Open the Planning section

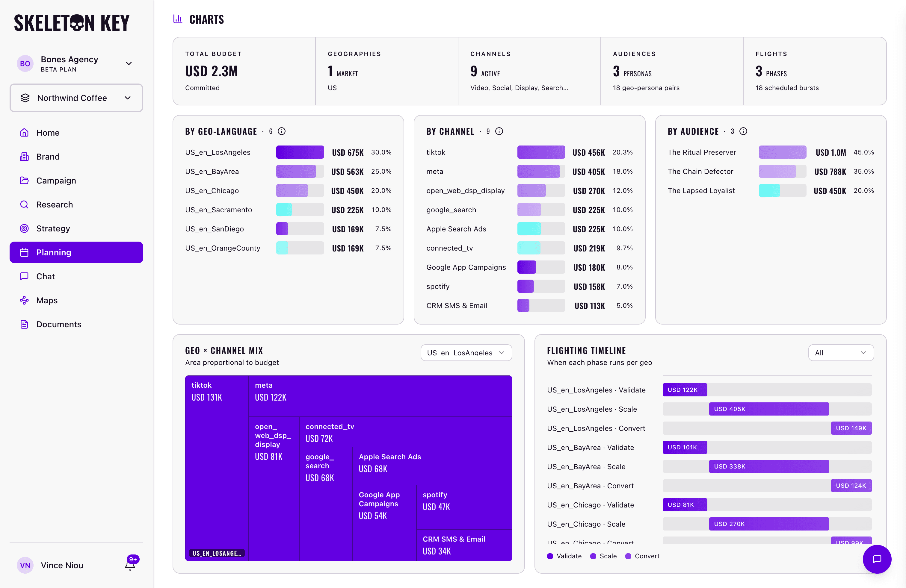click(x=76, y=253)
